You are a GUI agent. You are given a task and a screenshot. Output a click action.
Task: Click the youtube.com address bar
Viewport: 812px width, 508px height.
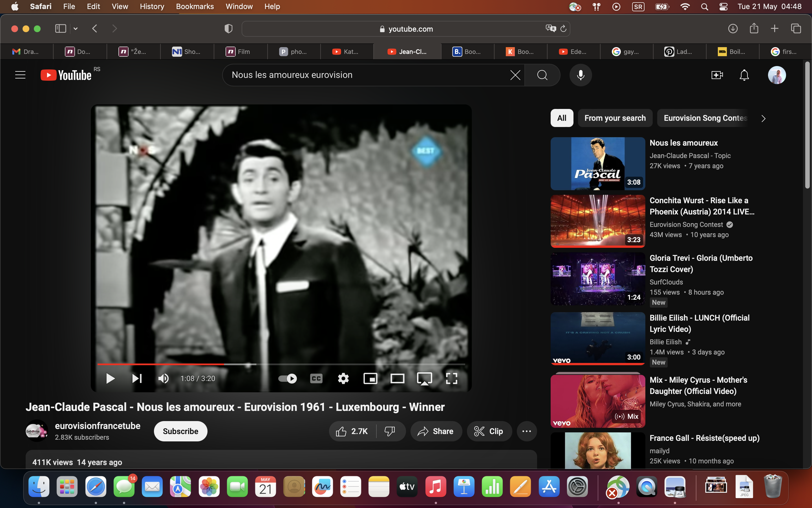click(406, 29)
